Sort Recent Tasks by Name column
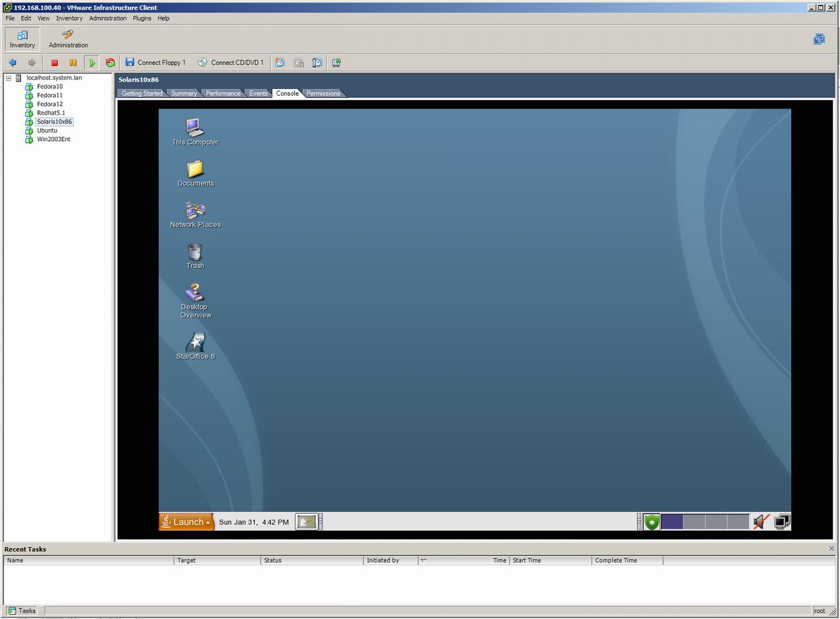840x619 pixels. 89,560
